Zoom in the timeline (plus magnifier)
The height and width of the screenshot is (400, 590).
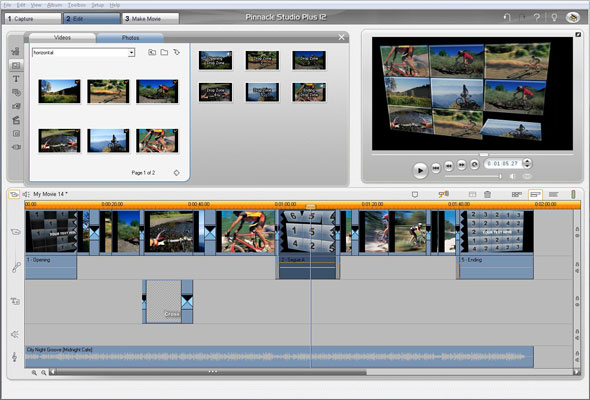point(34,373)
